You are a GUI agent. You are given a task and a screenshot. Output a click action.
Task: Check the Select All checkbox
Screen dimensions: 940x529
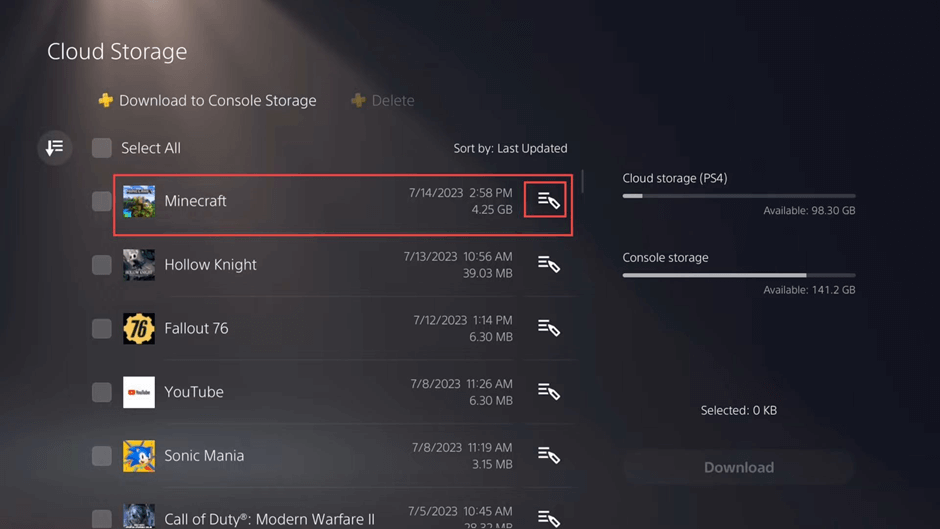point(102,148)
